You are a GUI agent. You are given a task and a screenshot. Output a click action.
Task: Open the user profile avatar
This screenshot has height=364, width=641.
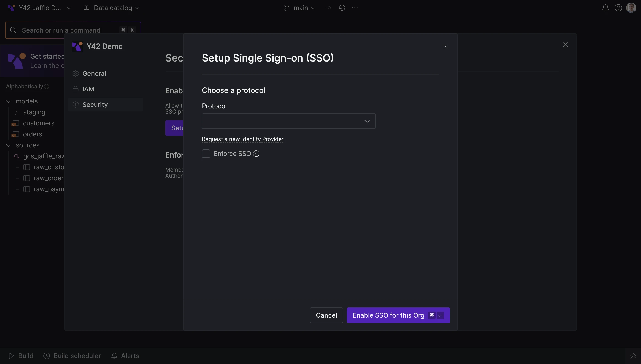click(x=631, y=8)
